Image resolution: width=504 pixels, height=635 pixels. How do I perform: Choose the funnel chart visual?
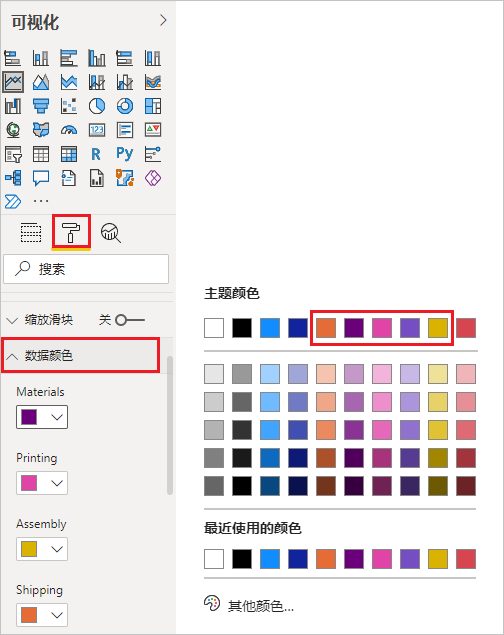[41, 106]
